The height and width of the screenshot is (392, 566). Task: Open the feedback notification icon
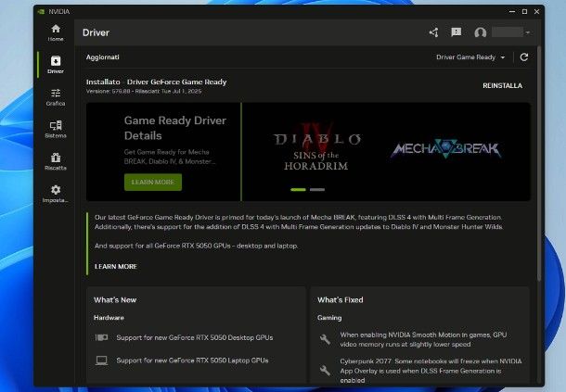(x=456, y=32)
